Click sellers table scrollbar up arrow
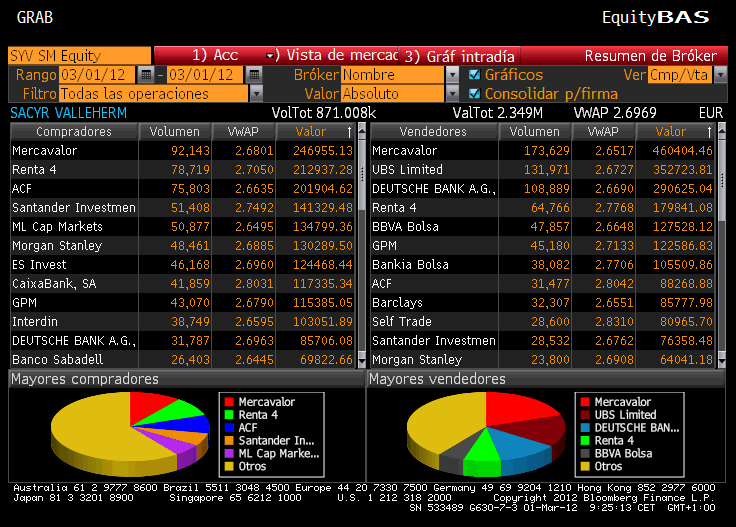The width and height of the screenshot is (736, 527). (722, 130)
